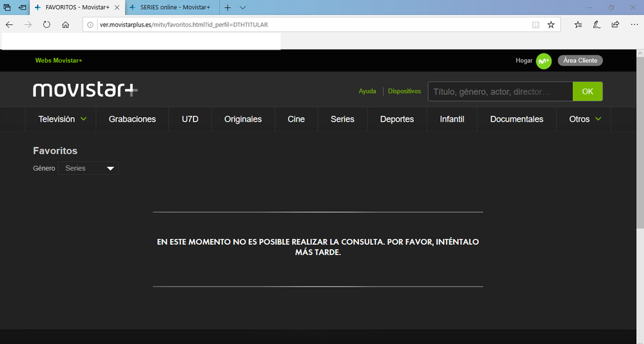Open the Grabaciones menu item
The image size is (644, 344).
[132, 119]
